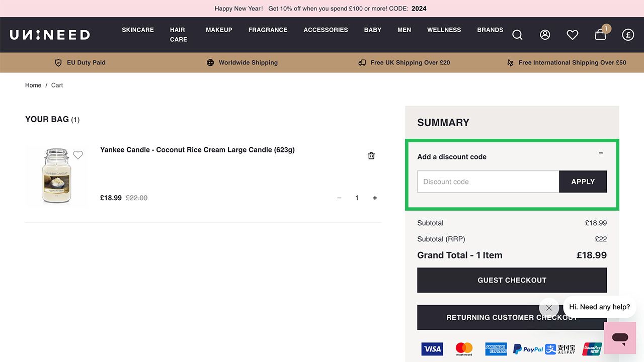
Task: Click the Subtotal (RRP) £22 value
Action: [601, 239]
